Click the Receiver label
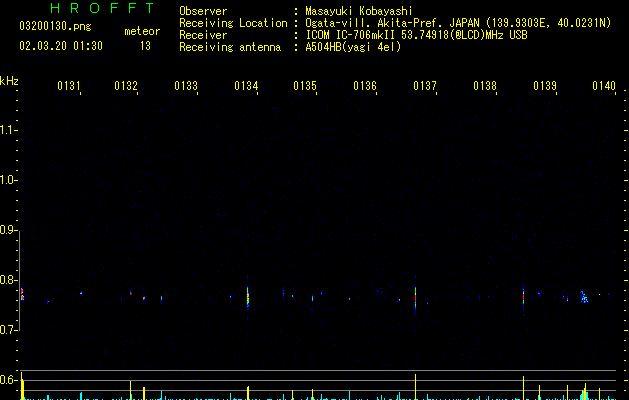Viewport: 629px width, 400px height. tap(203, 35)
